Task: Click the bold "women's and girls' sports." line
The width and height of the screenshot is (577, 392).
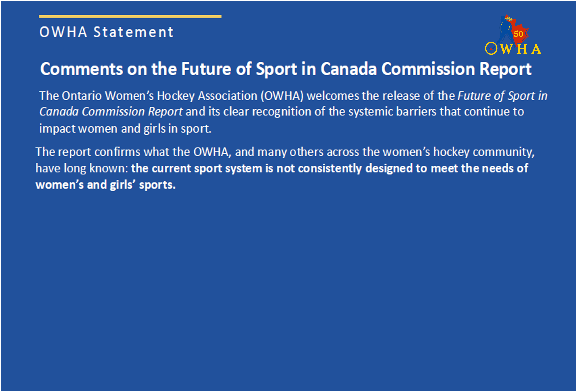Action: pos(106,185)
